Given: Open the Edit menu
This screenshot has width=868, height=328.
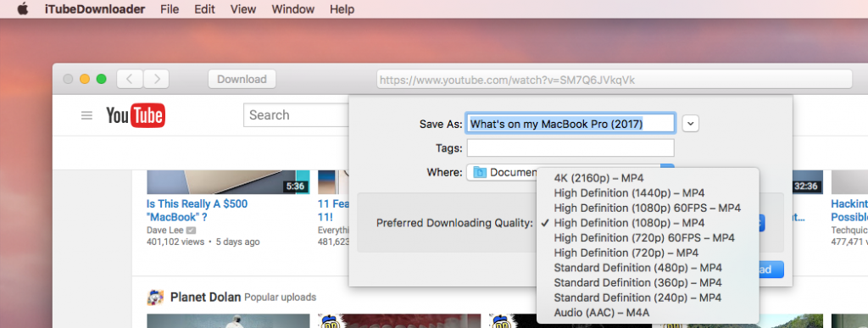Looking at the screenshot, I should pos(205,9).
